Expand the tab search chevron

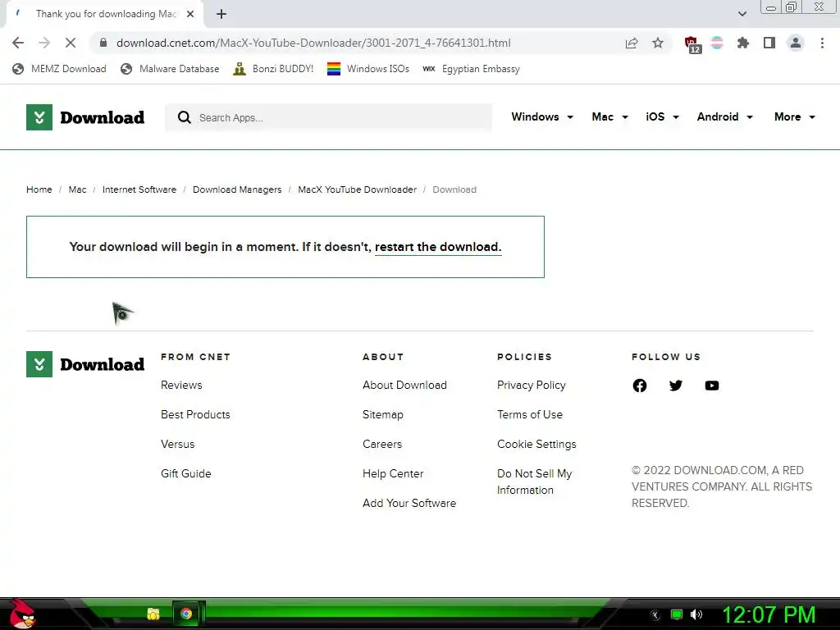[x=742, y=14]
